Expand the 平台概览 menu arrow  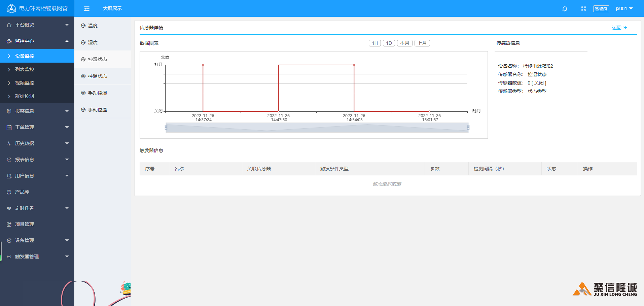[x=67, y=25]
